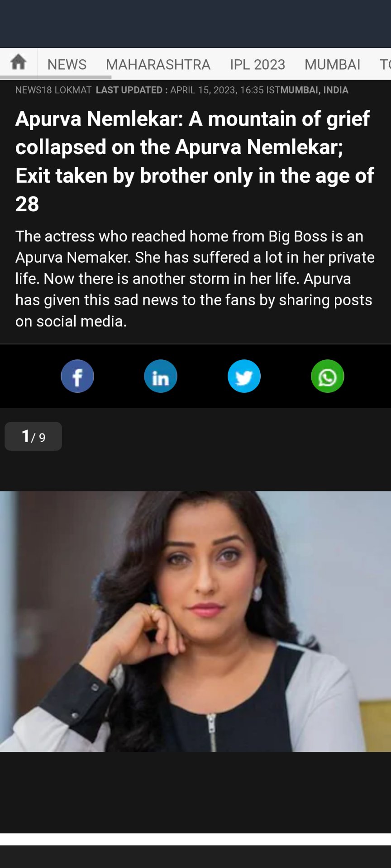Open the photo of the actress
The height and width of the screenshot is (868, 391).
point(195,621)
